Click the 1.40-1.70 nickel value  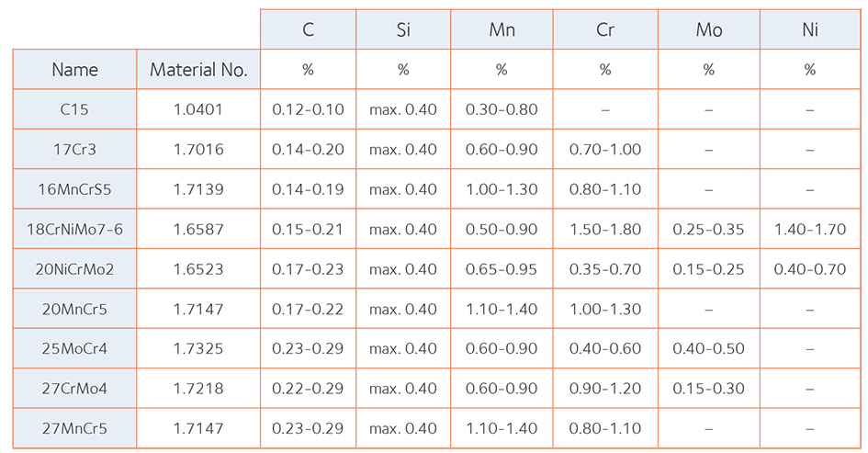point(809,229)
